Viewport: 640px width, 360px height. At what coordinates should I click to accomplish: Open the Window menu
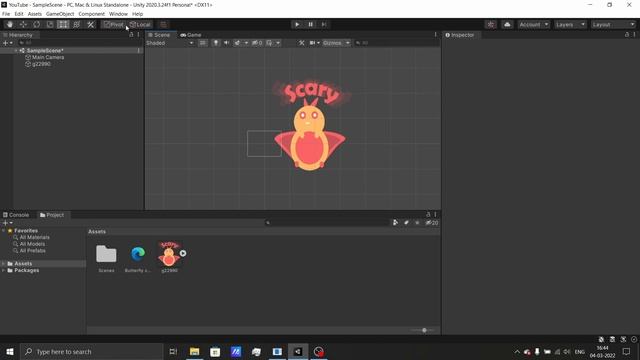pyautogui.click(x=118, y=14)
